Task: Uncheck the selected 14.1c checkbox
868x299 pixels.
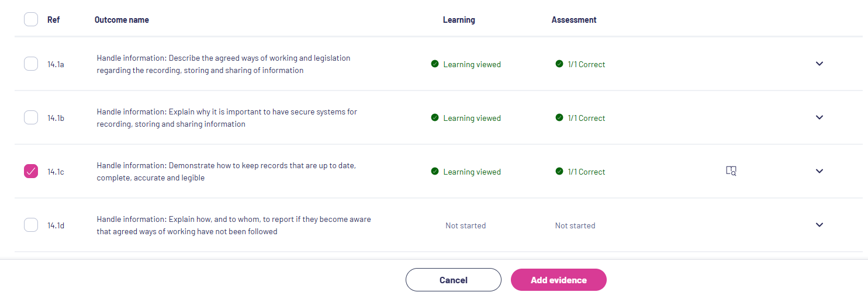Action: (x=31, y=171)
